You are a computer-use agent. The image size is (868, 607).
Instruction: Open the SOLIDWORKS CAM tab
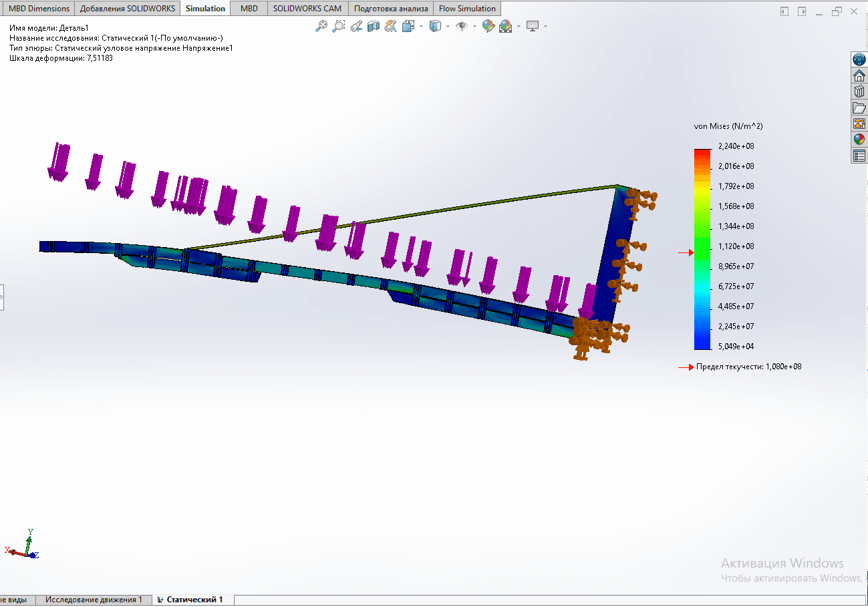click(307, 9)
